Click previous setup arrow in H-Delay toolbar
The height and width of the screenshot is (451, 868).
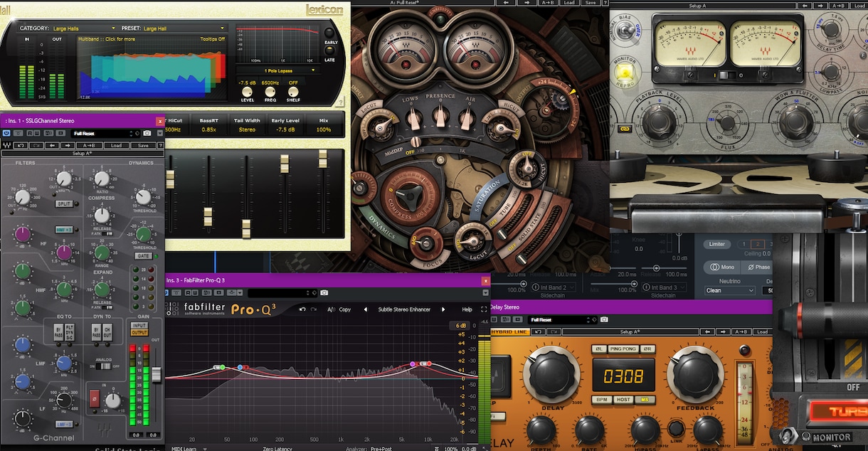(708, 332)
